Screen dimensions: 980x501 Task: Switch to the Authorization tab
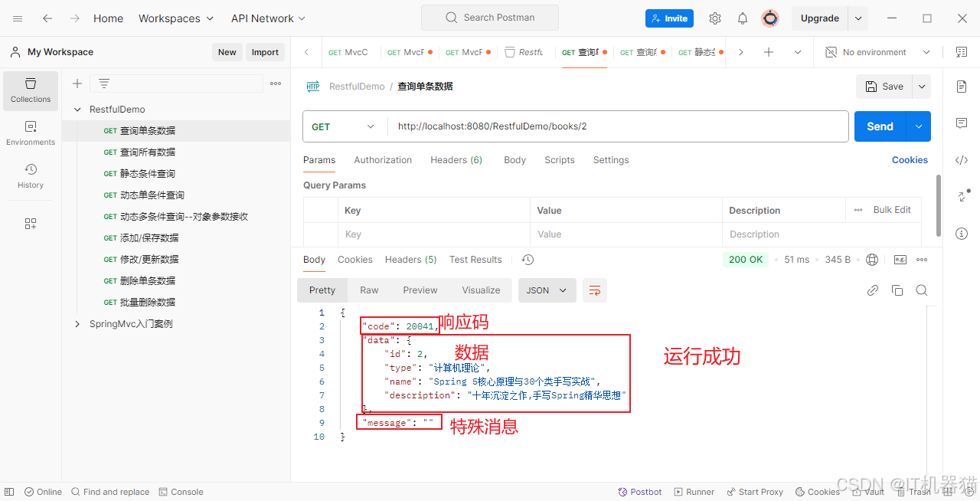point(383,160)
